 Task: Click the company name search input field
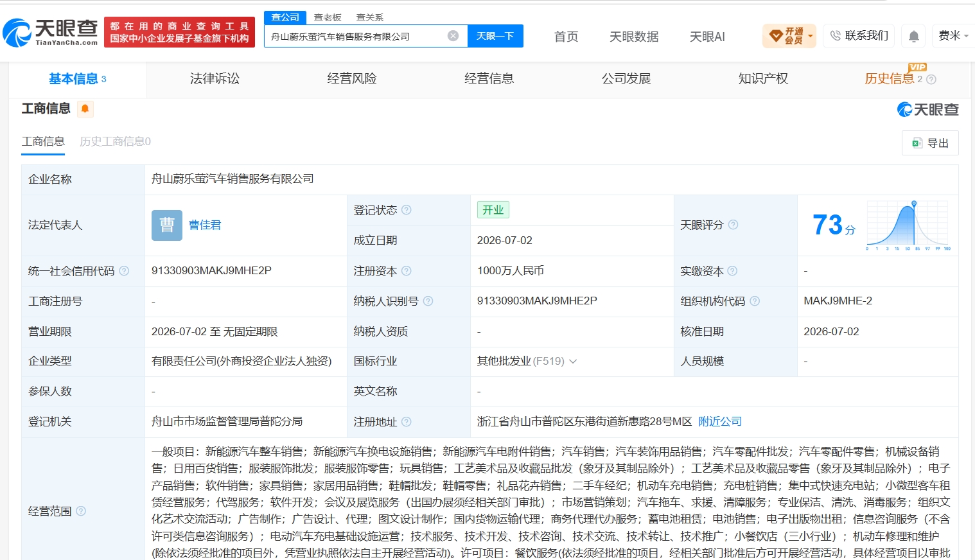click(357, 37)
